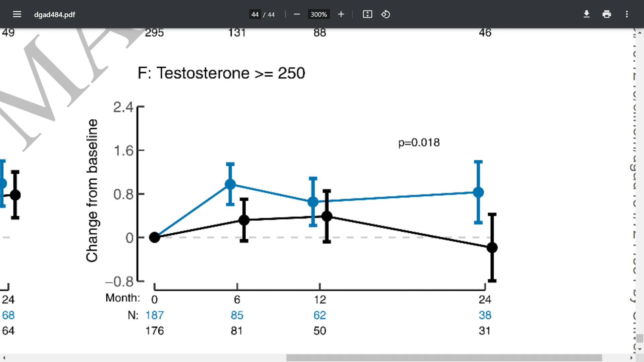Viewport: 644px width, 362px height.
Task: Click the vertical scrollbar thumb
Action: click(640, 338)
